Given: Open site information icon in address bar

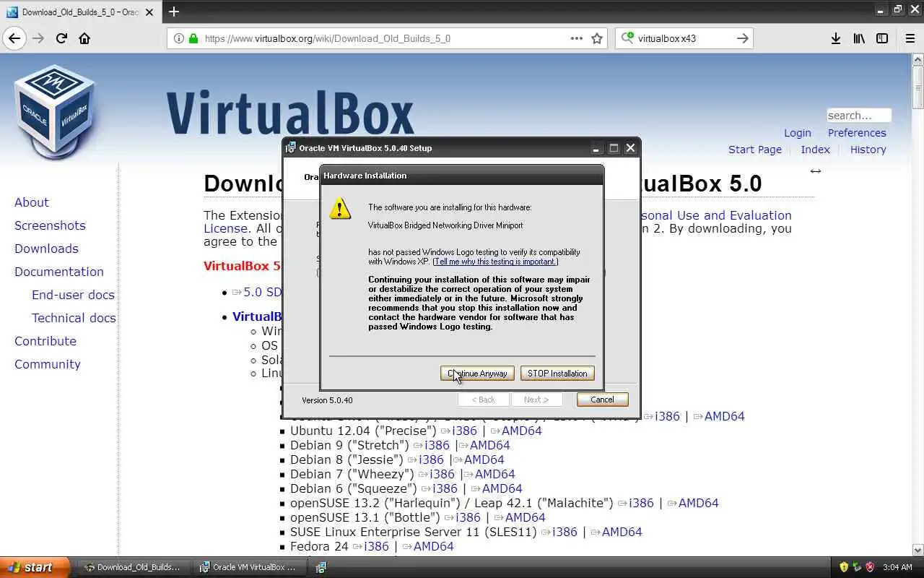Looking at the screenshot, I should click(x=178, y=38).
